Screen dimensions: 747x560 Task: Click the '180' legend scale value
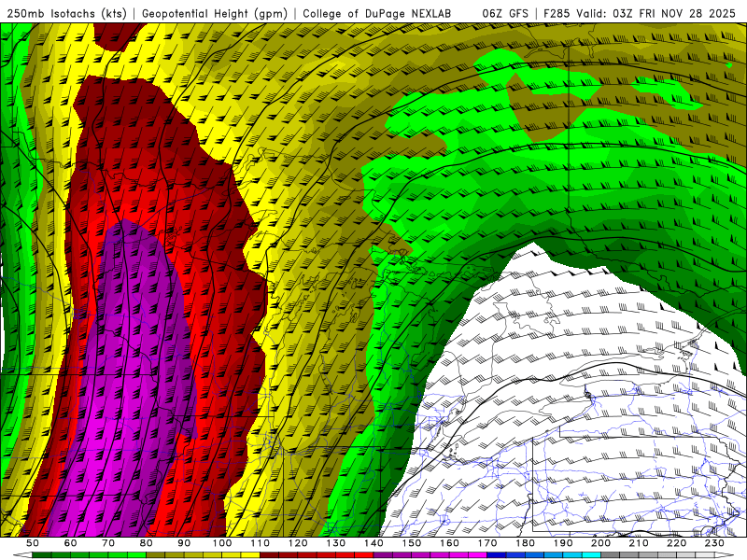click(x=525, y=543)
